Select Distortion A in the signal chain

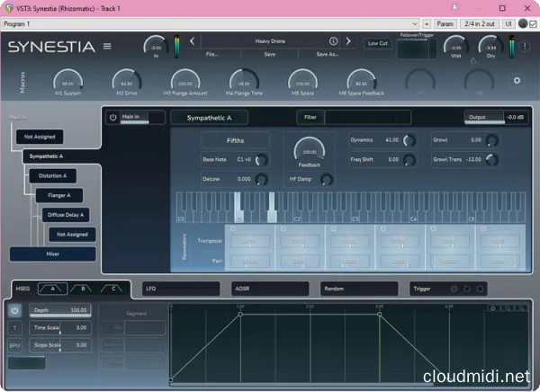point(51,175)
